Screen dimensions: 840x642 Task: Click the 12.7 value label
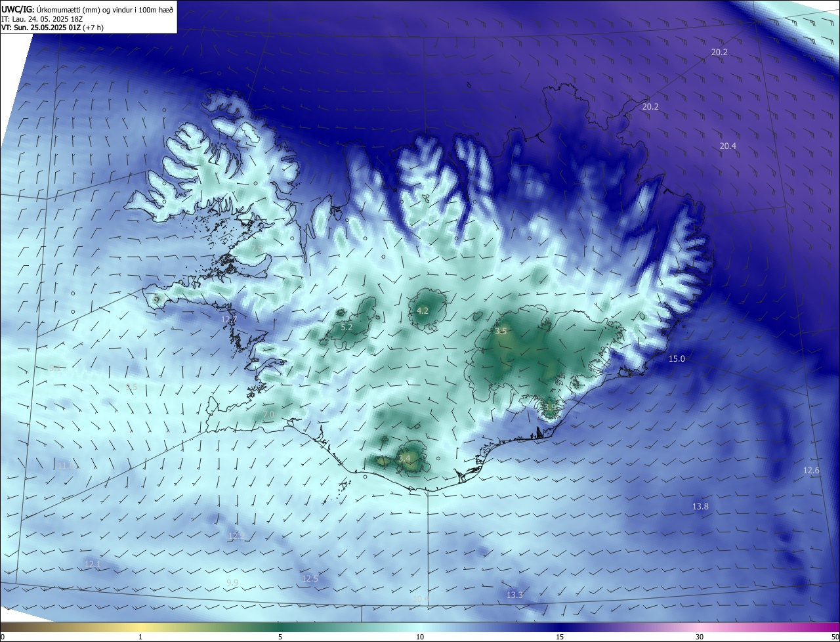(x=228, y=320)
